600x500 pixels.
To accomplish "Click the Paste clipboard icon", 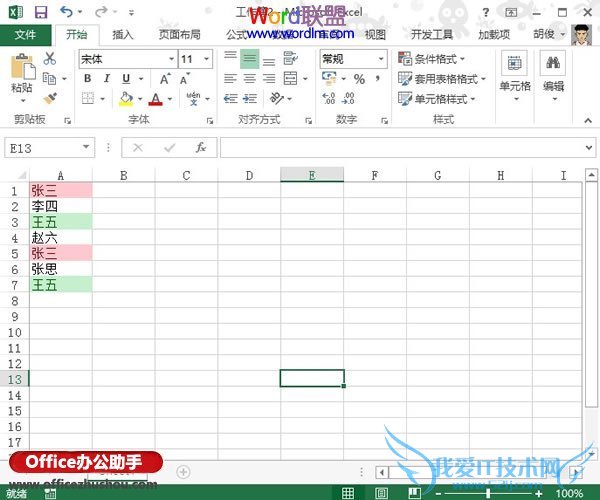I will click(x=22, y=67).
